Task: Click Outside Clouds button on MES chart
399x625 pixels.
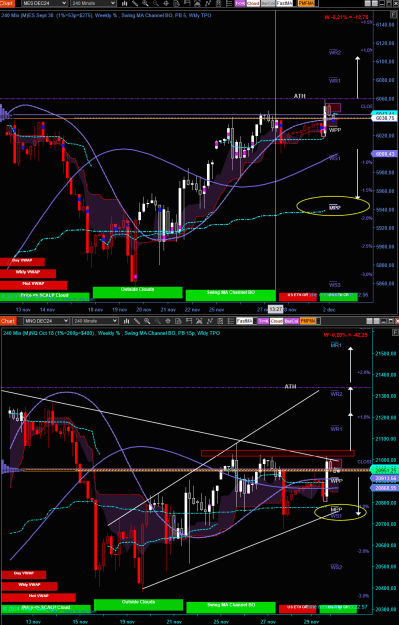Action: tap(138, 292)
